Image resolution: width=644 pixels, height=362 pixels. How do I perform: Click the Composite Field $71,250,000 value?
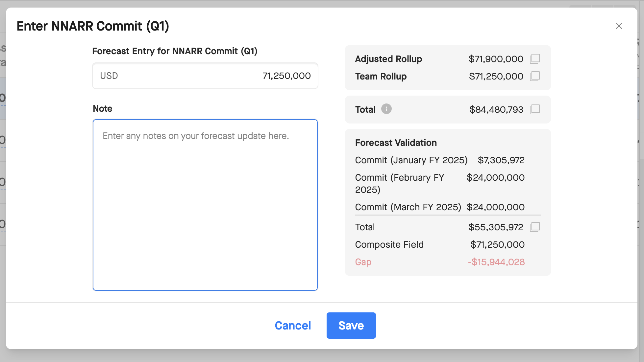pos(497,244)
